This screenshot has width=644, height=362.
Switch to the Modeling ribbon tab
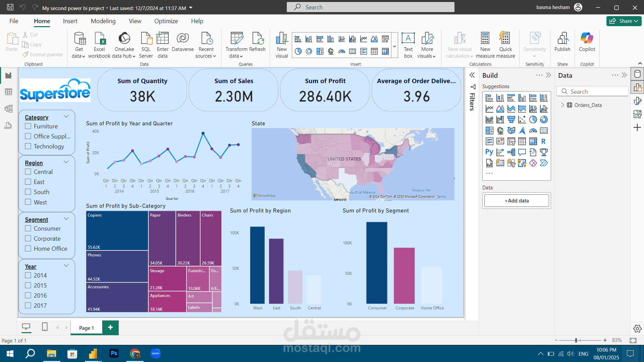(103, 21)
